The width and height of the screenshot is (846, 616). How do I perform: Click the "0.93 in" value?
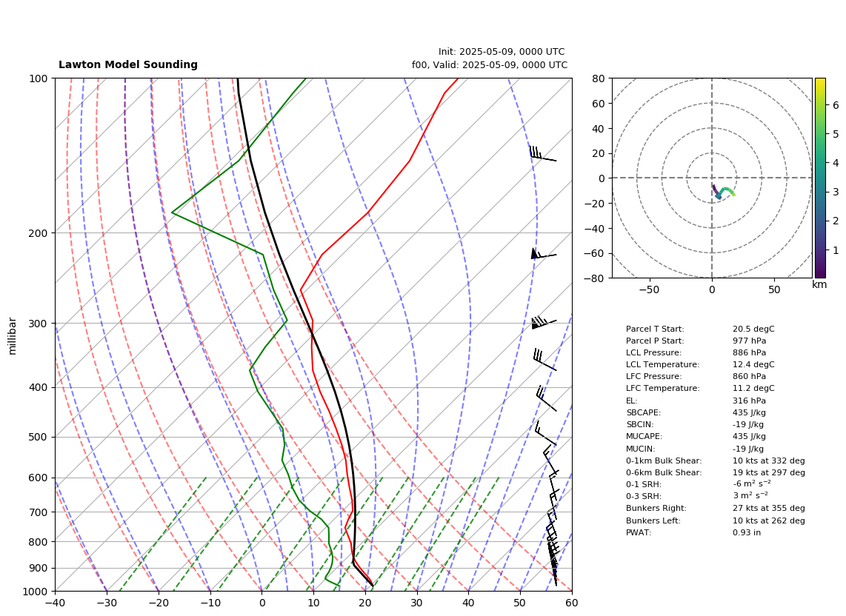pyautogui.click(x=747, y=532)
